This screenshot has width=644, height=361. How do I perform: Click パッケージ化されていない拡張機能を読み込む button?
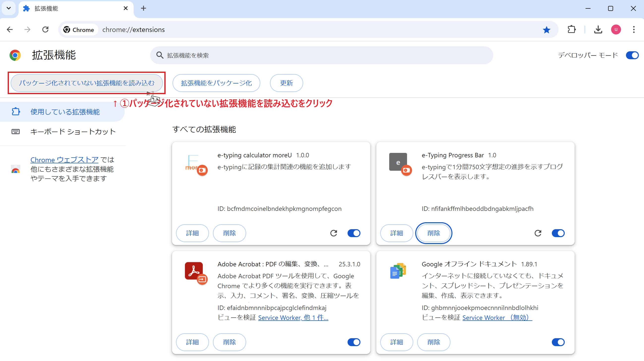point(87,83)
